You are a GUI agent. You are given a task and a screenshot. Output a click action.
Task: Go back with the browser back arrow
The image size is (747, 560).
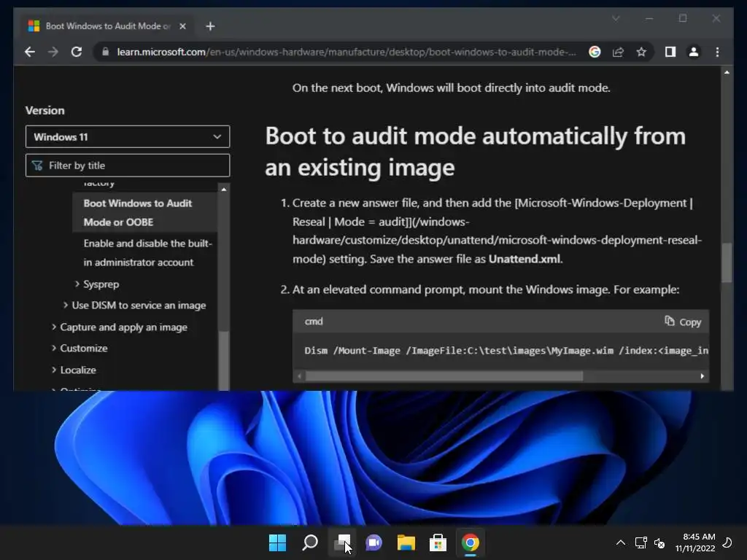coord(29,52)
